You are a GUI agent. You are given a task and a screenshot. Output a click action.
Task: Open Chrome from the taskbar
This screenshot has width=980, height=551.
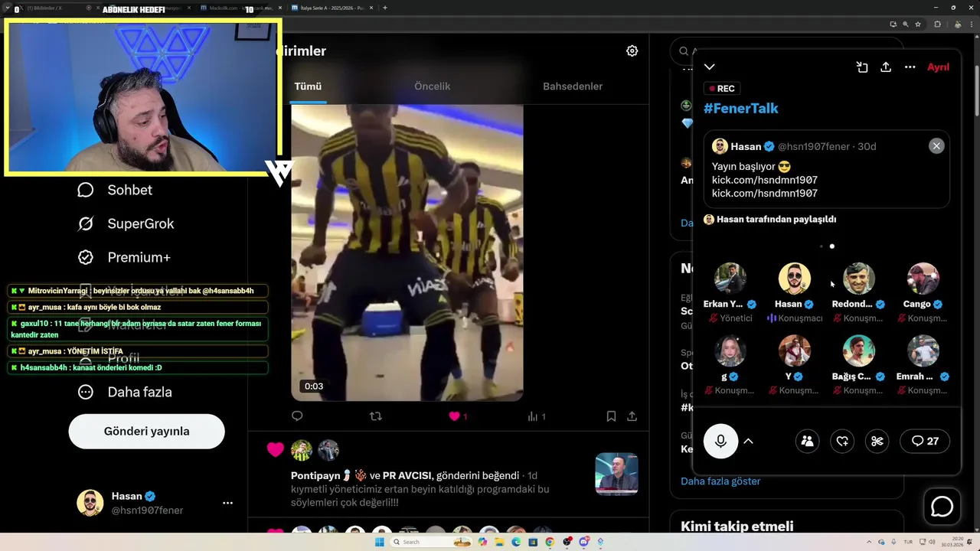pos(550,542)
